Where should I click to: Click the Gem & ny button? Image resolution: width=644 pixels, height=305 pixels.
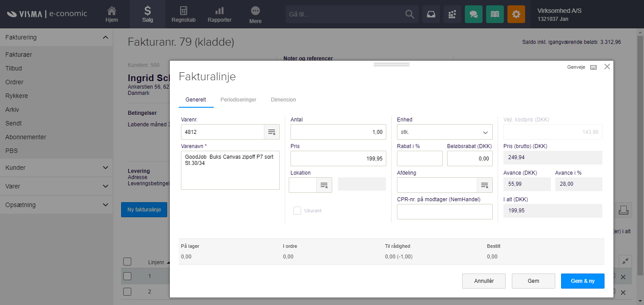(x=582, y=281)
